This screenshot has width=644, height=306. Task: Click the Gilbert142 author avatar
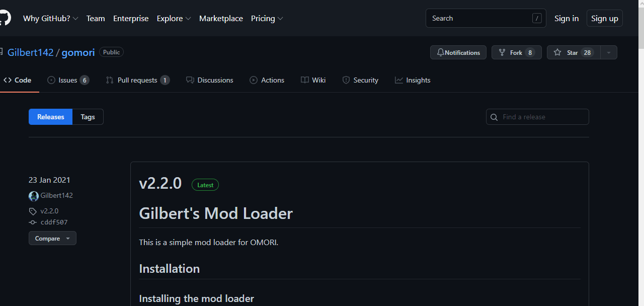point(34,196)
